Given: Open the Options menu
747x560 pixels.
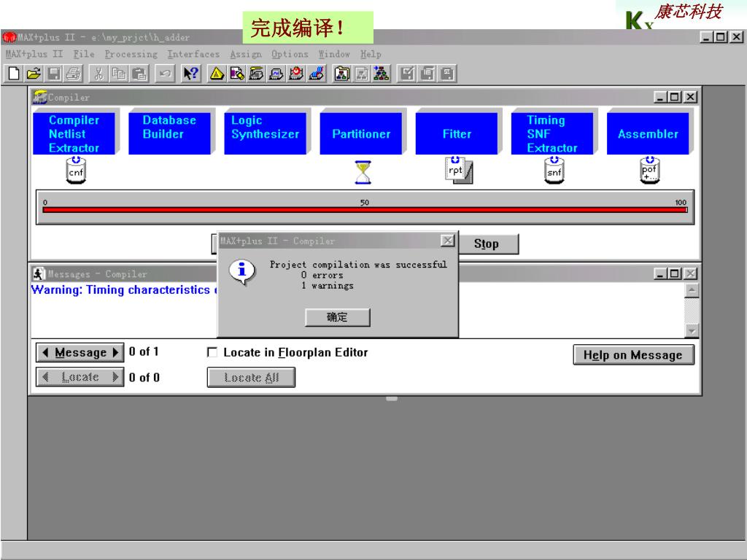Looking at the screenshot, I should [x=290, y=54].
